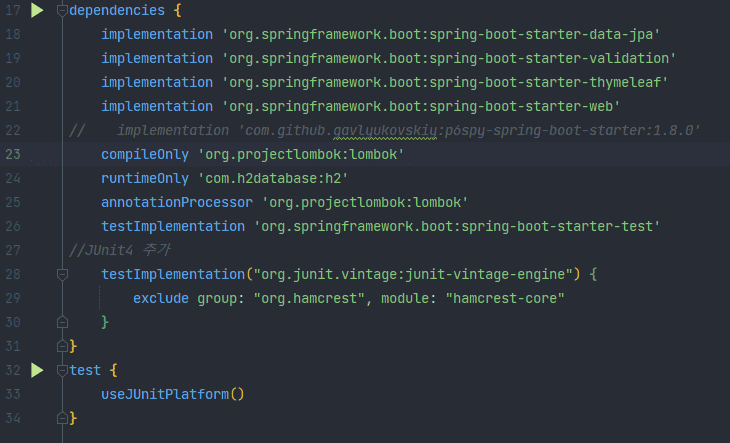Image resolution: width=730 pixels, height=443 pixels.
Task: Click the spring-boot-starter-data-jpa dependency string
Action: [x=441, y=34]
